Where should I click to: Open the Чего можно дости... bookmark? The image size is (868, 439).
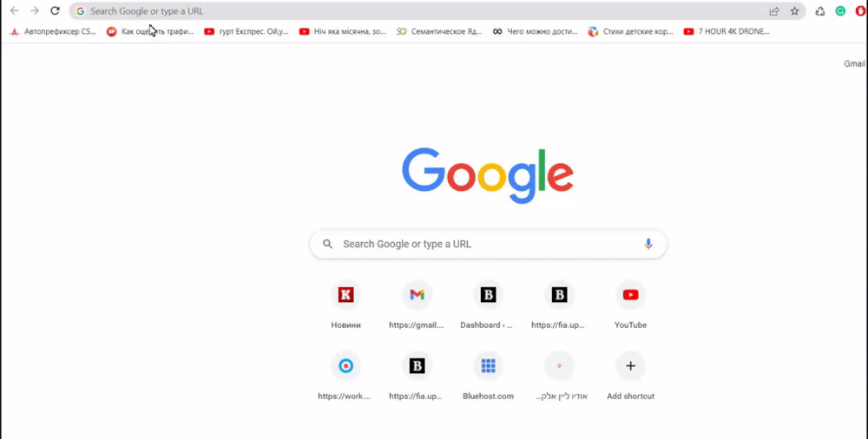[x=536, y=31]
